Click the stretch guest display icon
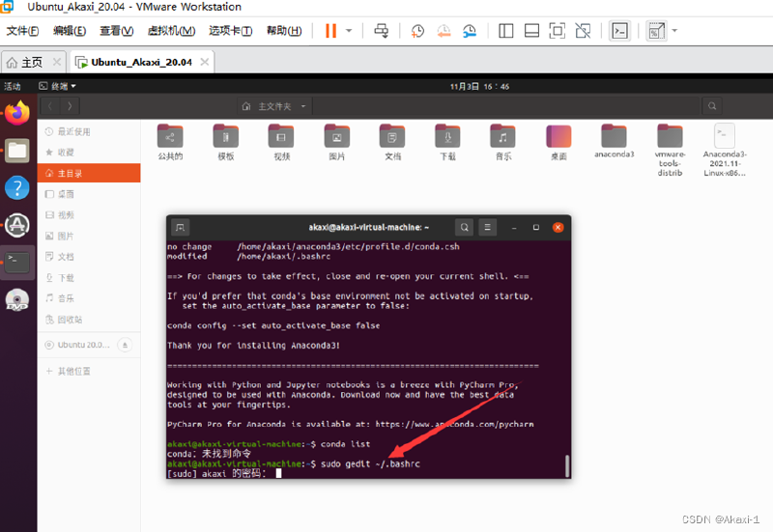The image size is (773, 532). [656, 31]
